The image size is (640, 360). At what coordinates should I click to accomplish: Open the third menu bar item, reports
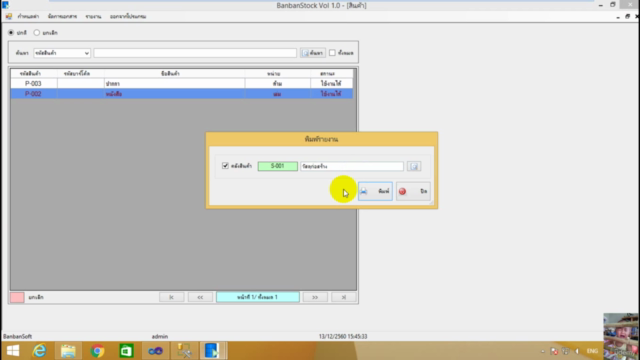click(93, 16)
